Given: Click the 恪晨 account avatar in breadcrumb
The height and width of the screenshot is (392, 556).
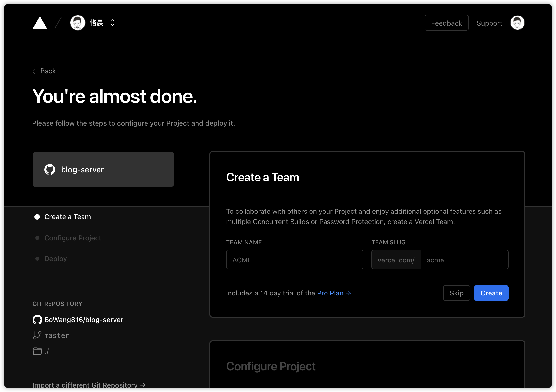Looking at the screenshot, I should coord(78,23).
